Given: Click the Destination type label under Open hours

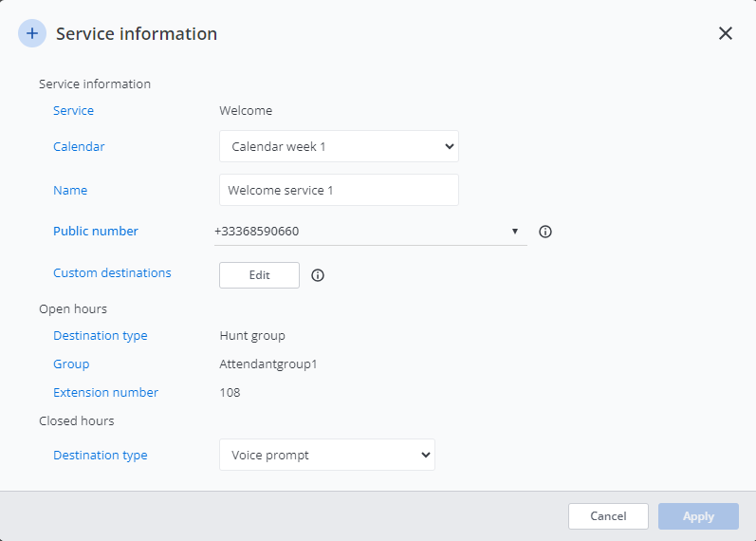Looking at the screenshot, I should 101,336.
